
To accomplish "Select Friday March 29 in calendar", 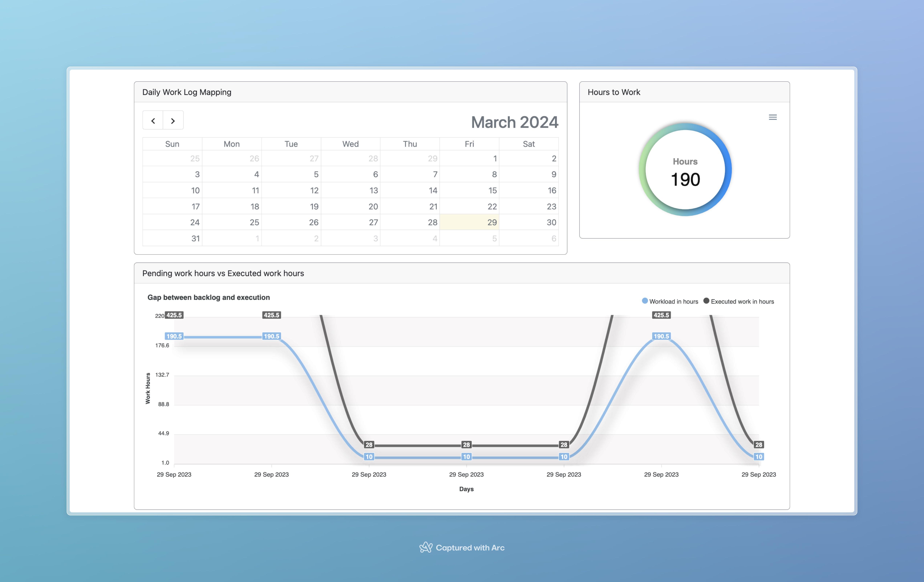I will 469,222.
